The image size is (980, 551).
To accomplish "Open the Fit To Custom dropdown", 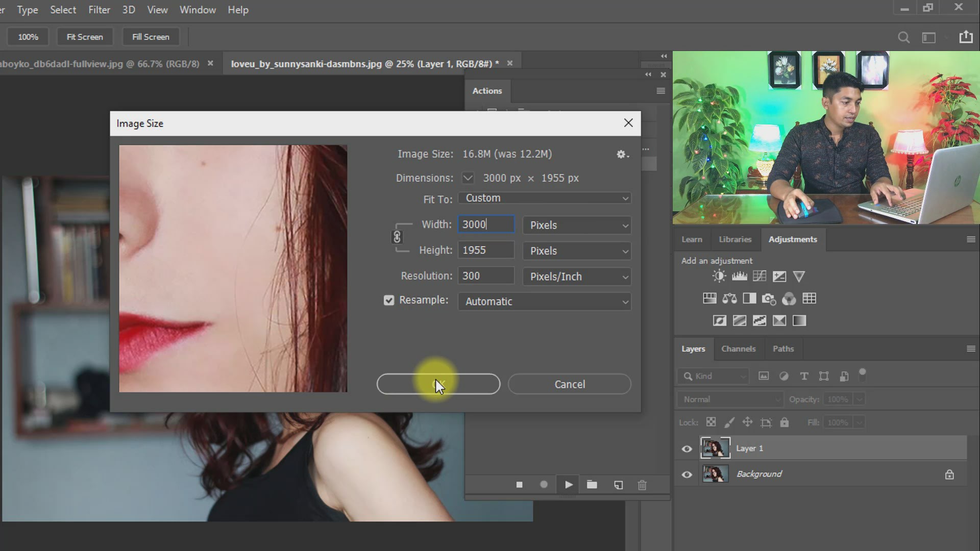I will [x=544, y=198].
